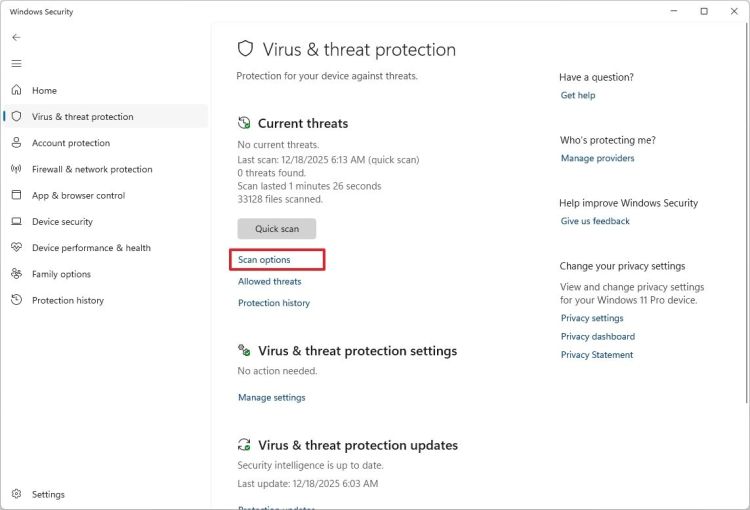
Task: Click the back arrow icon
Action: point(16,37)
